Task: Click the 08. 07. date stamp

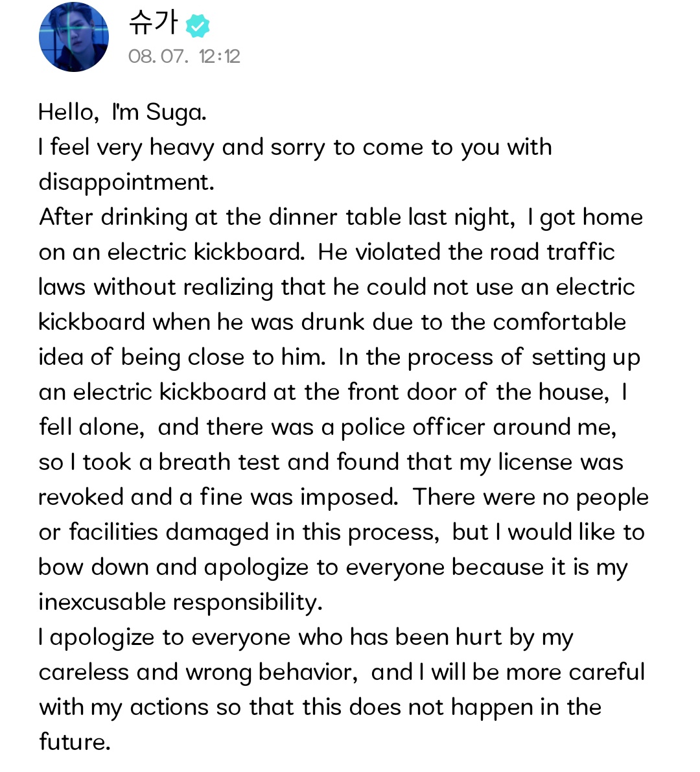Action: (x=158, y=56)
